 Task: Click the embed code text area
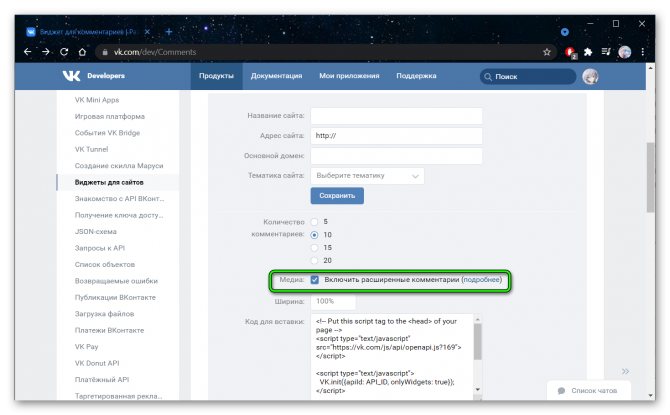(392, 357)
